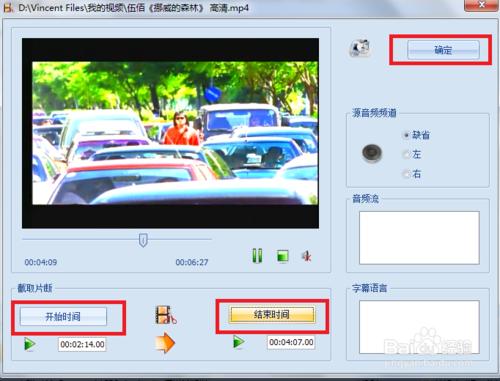Select the 右 right audio channel

[412, 174]
